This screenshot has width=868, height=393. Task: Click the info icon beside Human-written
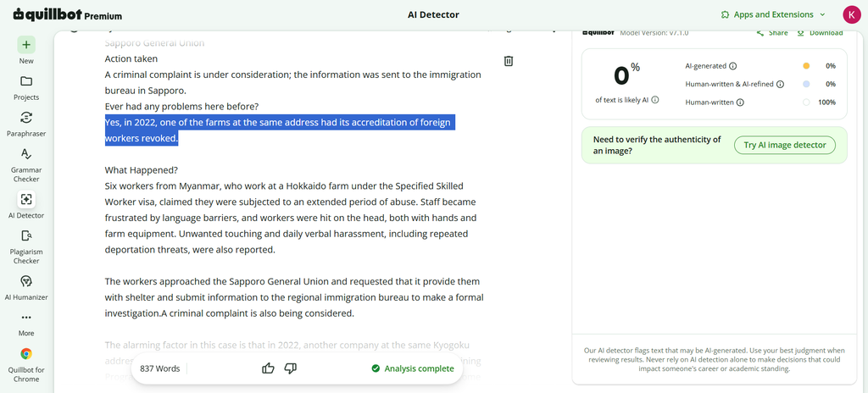(740, 102)
